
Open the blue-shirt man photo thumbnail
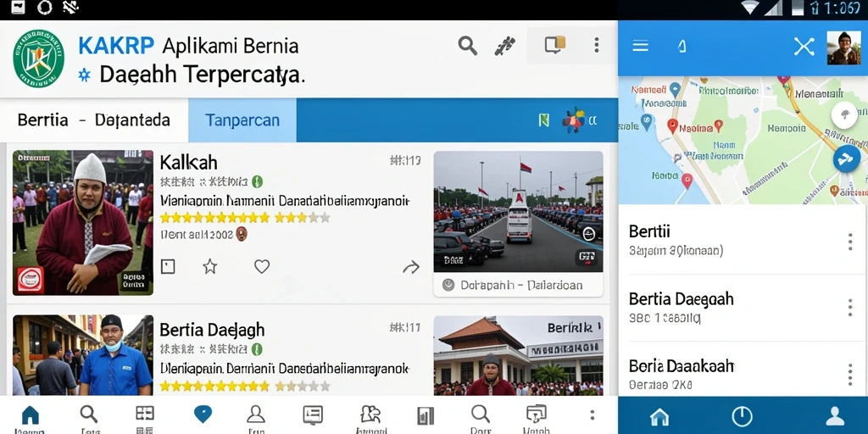click(x=83, y=355)
